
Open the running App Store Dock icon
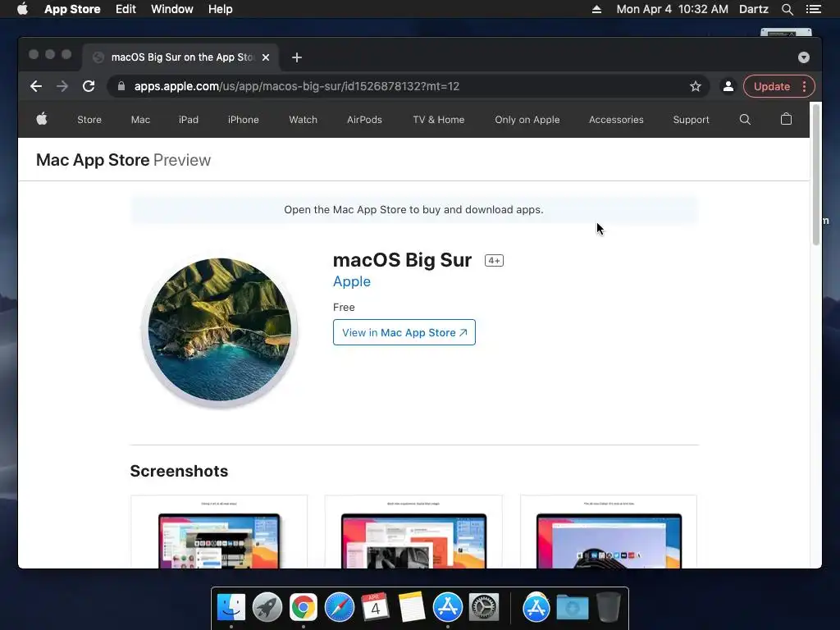click(447, 608)
